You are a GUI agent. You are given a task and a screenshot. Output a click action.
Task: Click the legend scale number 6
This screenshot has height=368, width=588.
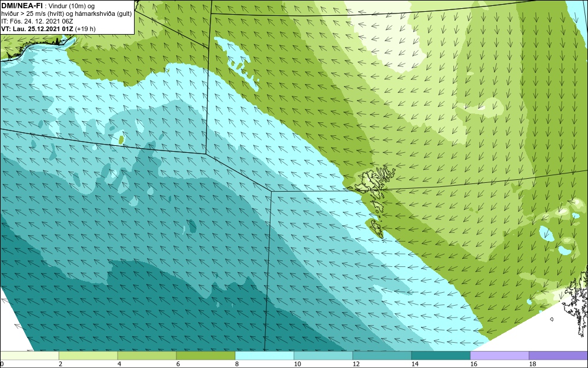[178, 364]
